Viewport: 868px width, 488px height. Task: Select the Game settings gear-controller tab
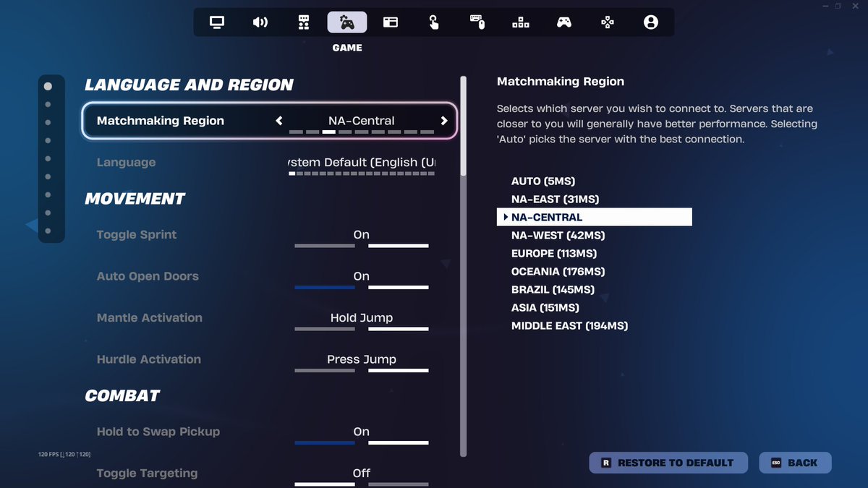point(347,22)
